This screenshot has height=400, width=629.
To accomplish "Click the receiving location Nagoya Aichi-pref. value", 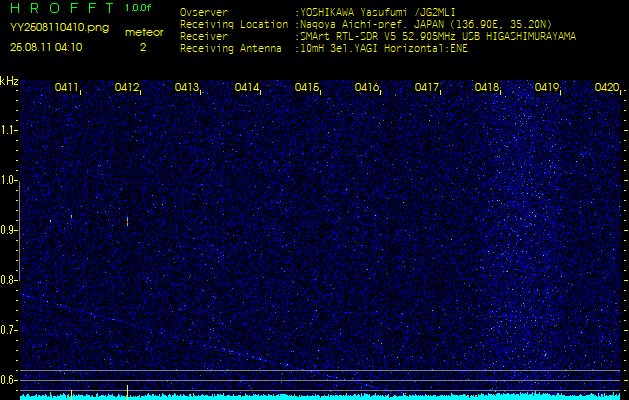I will click(x=426, y=24).
